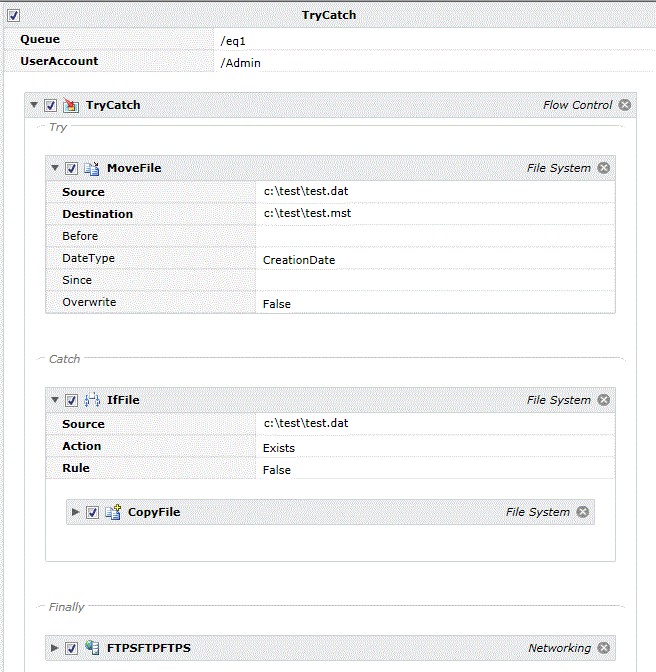Remove the MoveFile step
656x672 pixels.
pos(604,168)
